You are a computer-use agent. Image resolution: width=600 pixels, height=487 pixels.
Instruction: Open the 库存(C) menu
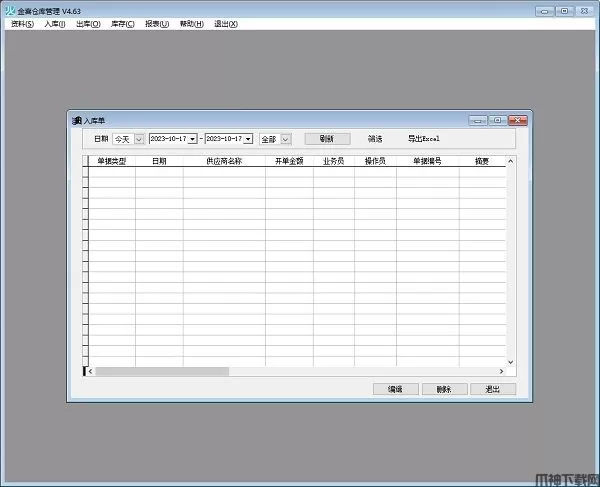[x=122, y=24]
